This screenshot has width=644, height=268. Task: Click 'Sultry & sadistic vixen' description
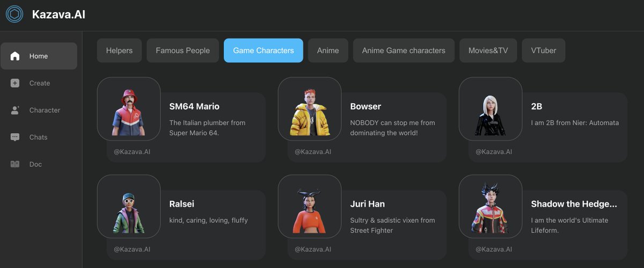392,225
